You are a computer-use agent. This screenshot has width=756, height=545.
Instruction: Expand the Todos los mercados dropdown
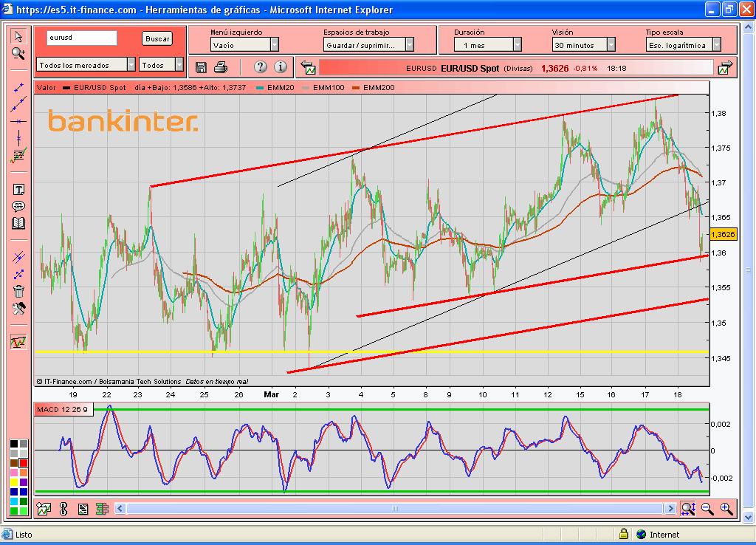coord(131,65)
